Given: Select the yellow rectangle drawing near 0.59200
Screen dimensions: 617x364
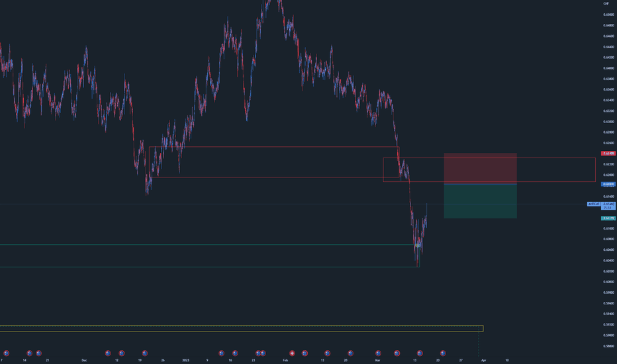Looking at the screenshot, I should 242,328.
